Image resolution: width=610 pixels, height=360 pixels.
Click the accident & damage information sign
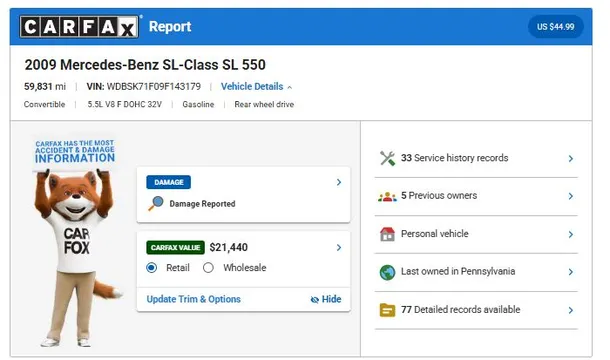(75, 152)
